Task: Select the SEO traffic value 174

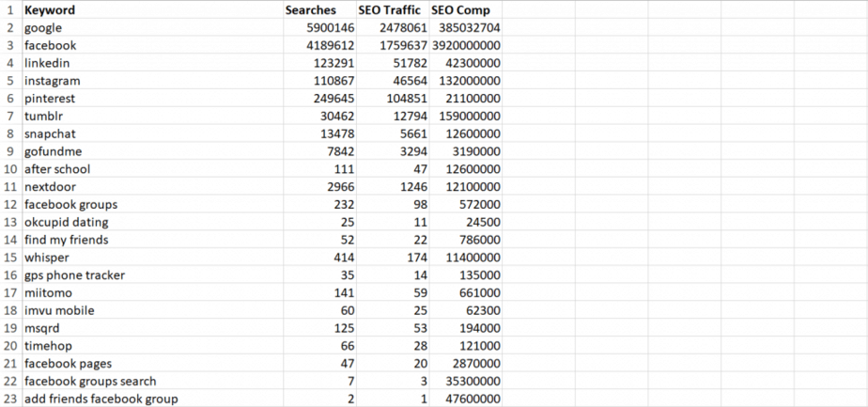Action: pyautogui.click(x=393, y=258)
